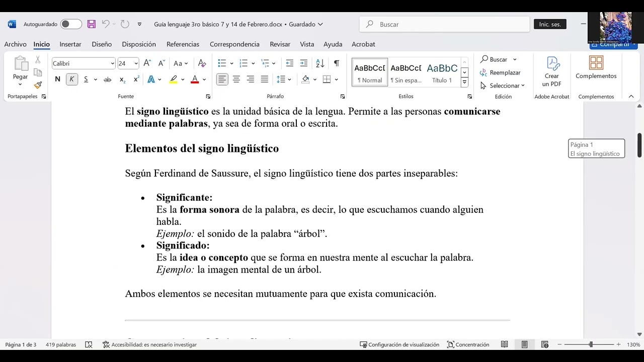The width and height of the screenshot is (644, 362).
Task: Toggle the Autoguardado switch
Action: (x=71, y=24)
